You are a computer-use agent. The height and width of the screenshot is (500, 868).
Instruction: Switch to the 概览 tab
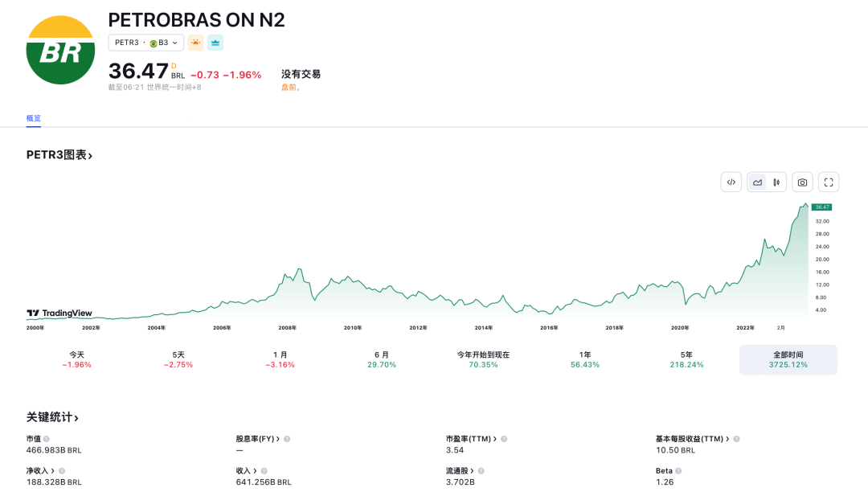click(33, 118)
